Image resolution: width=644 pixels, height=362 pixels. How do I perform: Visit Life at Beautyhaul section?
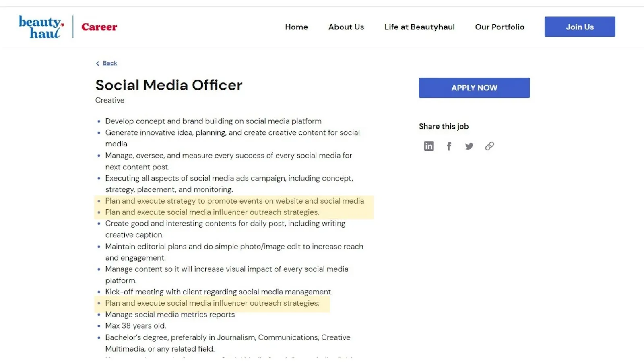419,27
